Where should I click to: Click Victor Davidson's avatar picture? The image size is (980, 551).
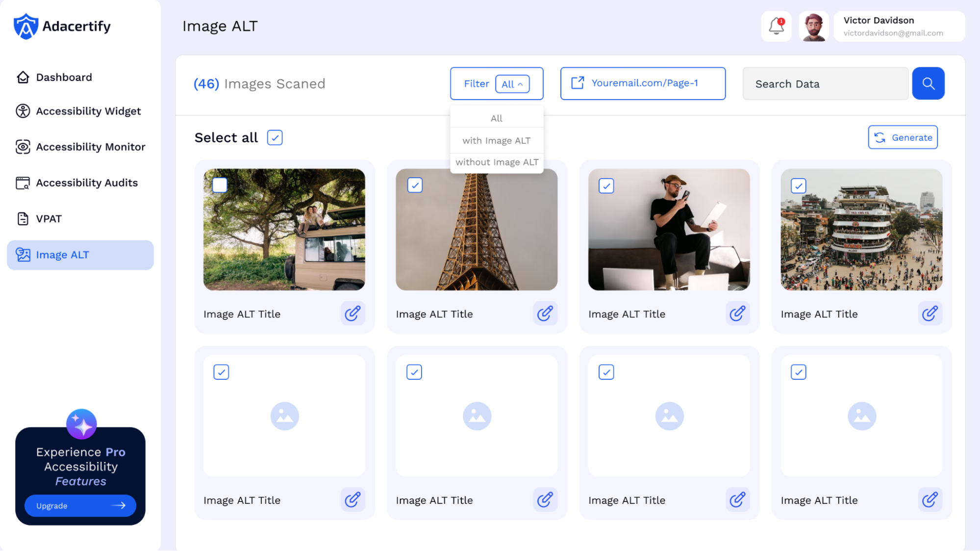tap(814, 26)
